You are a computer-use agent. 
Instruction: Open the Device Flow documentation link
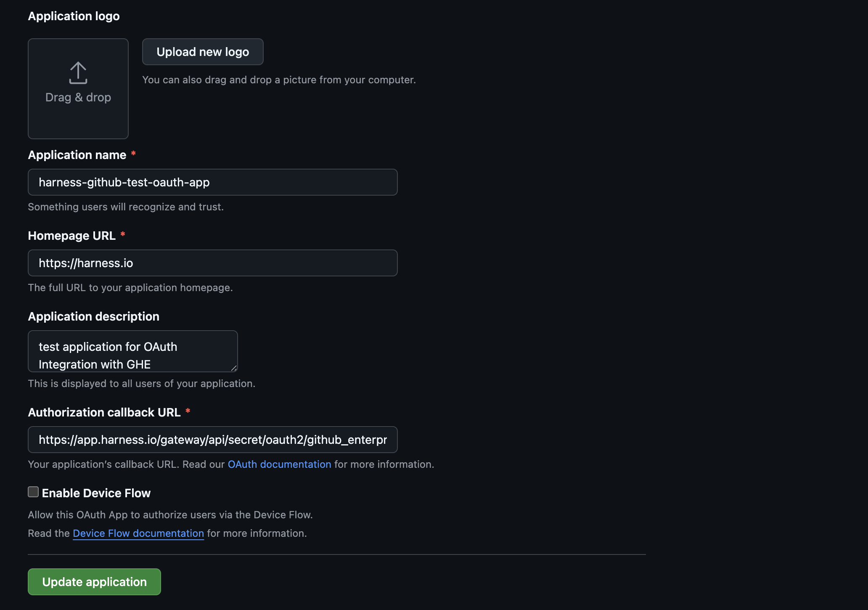138,533
